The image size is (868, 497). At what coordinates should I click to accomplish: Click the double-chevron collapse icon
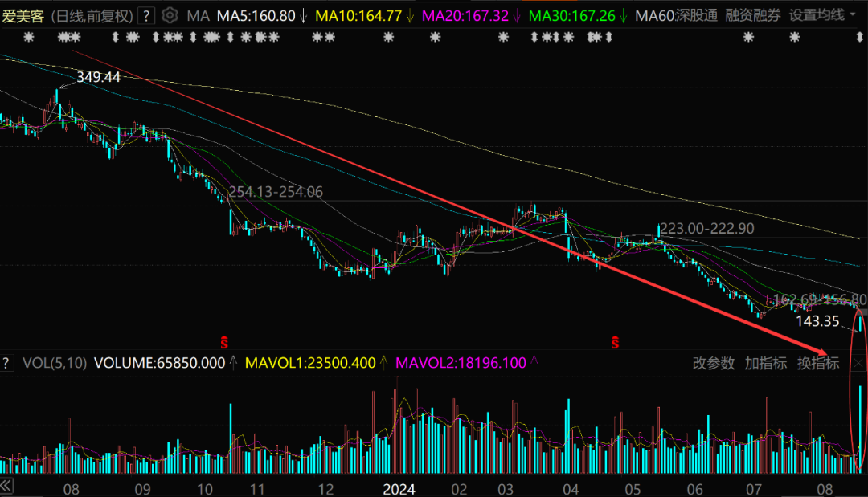tap(6, 486)
